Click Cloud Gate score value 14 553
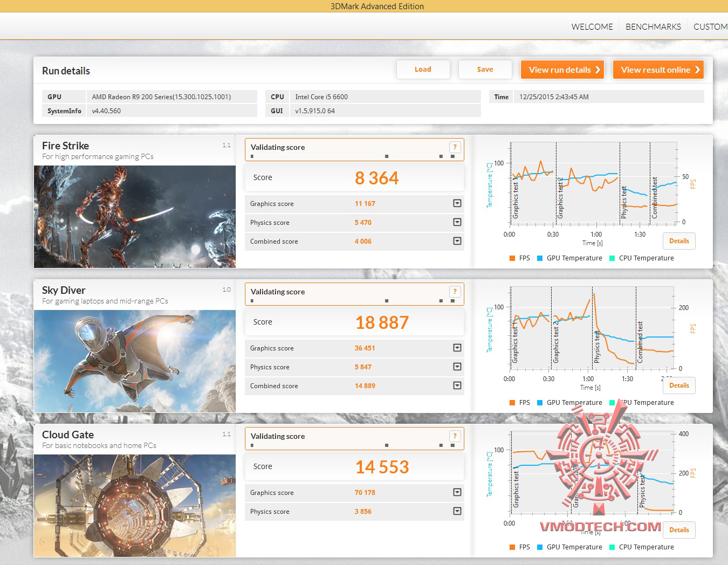 [x=382, y=467]
